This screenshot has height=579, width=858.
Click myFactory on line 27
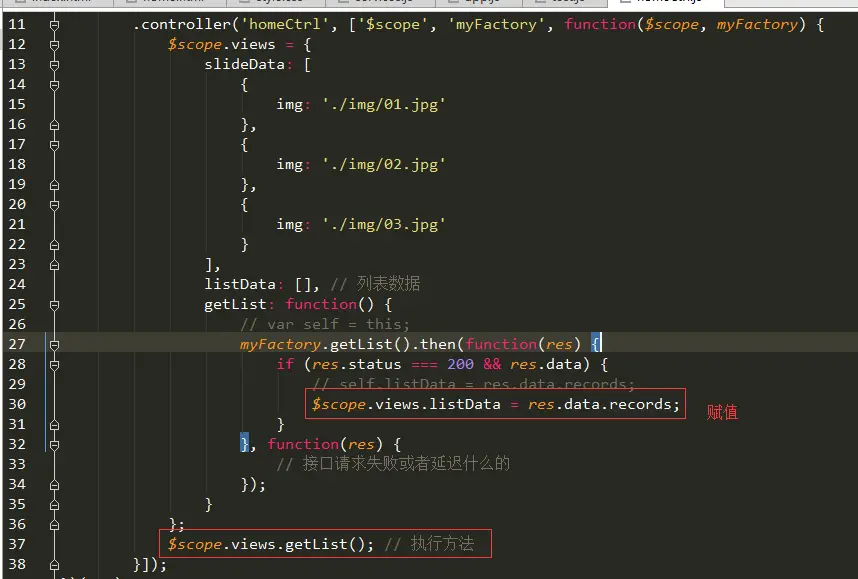point(280,344)
